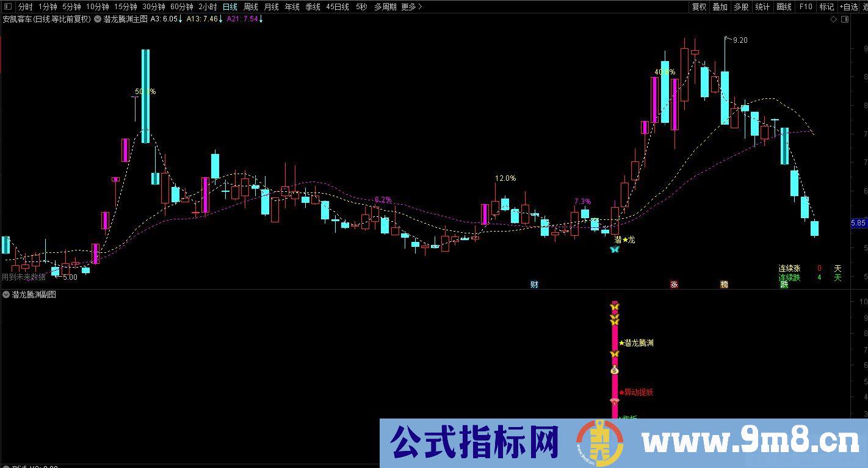Expand the 潜龙腾渊主图 indicator menu
The image size is (868, 468).
98,19
